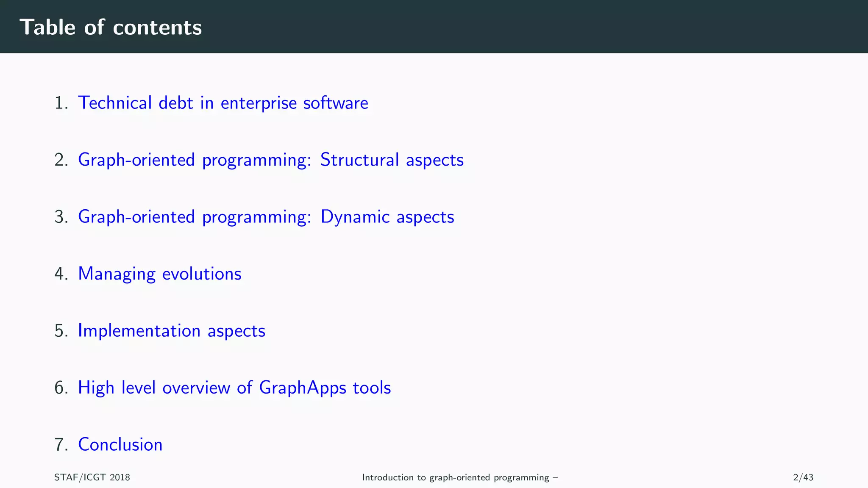This screenshot has height=488, width=868.
Task: Click the STAF/ICGT 2018 footer text
Action: [92, 477]
